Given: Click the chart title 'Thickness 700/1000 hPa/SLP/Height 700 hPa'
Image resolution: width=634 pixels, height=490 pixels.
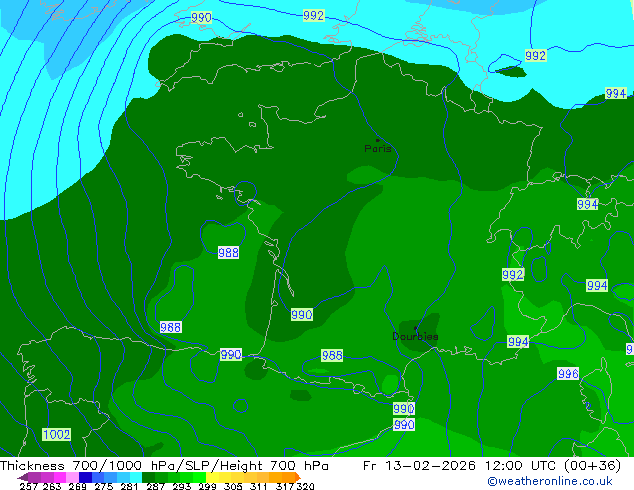Looking at the screenshot, I should tap(164, 466).
